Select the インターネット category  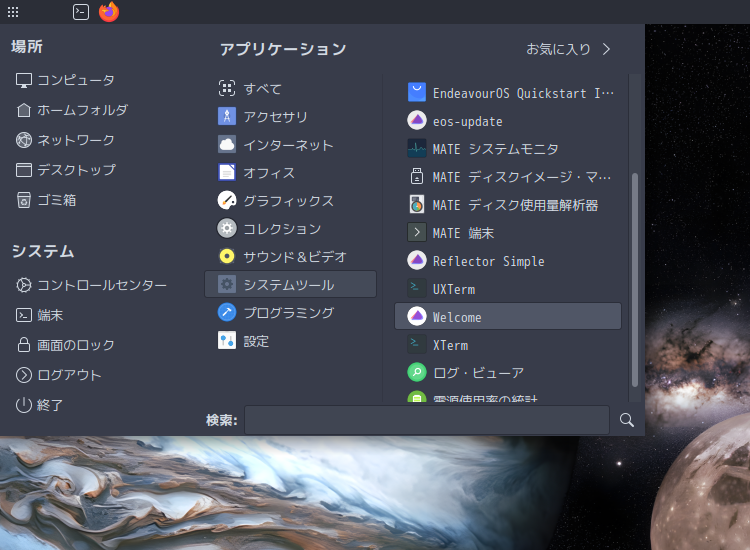290,144
